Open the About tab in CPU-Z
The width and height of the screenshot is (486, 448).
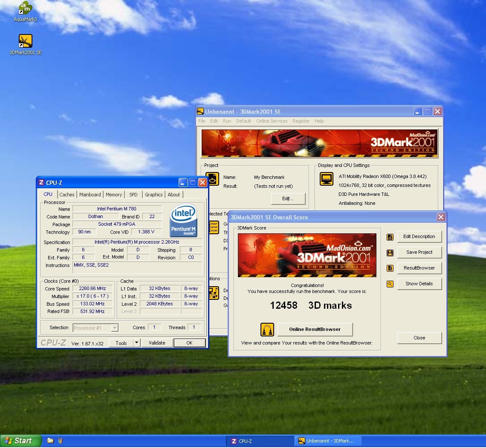pos(174,195)
